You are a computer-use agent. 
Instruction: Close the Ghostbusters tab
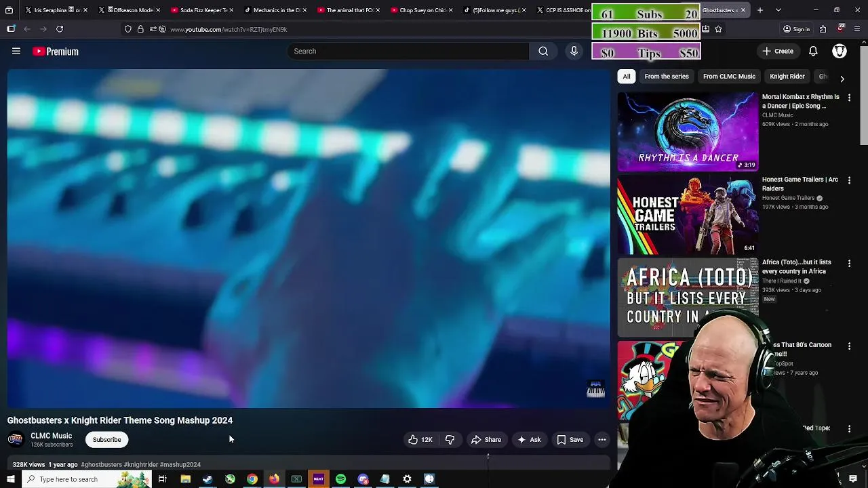743,10
